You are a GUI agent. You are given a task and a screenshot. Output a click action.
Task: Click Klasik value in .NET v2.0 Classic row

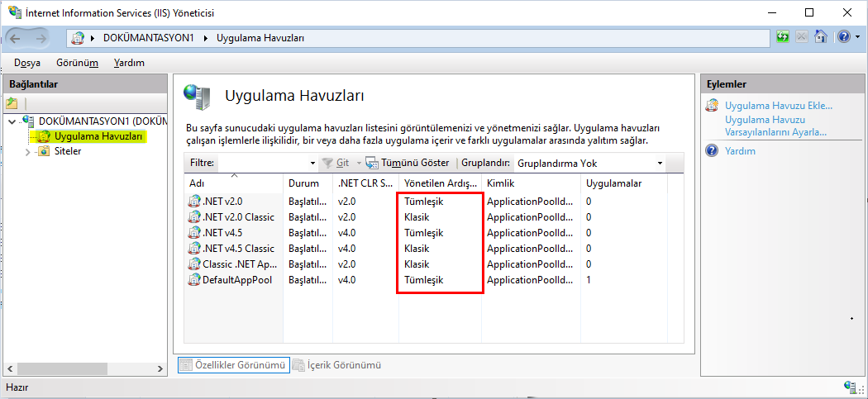(417, 217)
